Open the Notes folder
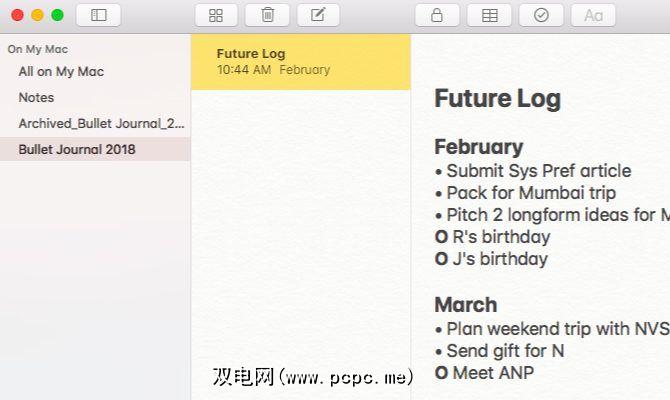 [x=36, y=98]
